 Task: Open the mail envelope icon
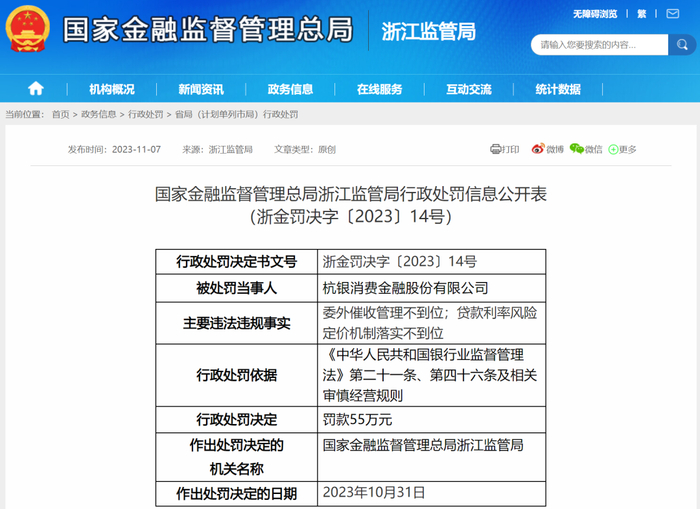[673, 14]
